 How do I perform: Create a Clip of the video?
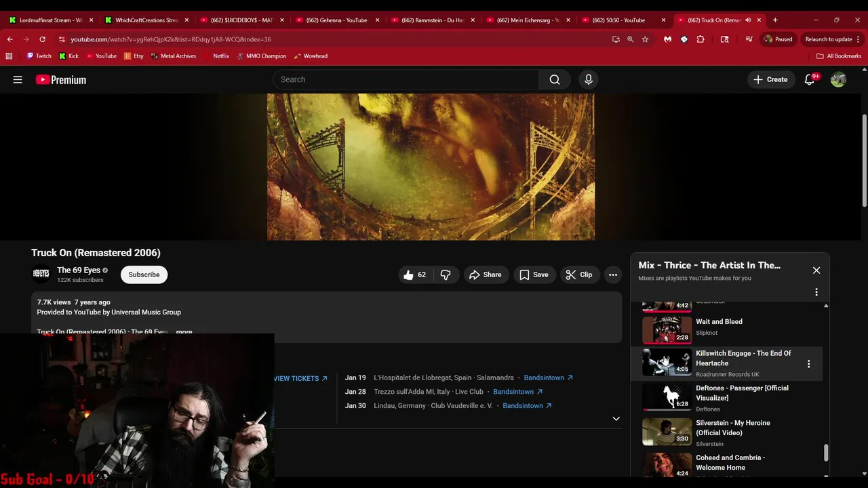[579, 274]
